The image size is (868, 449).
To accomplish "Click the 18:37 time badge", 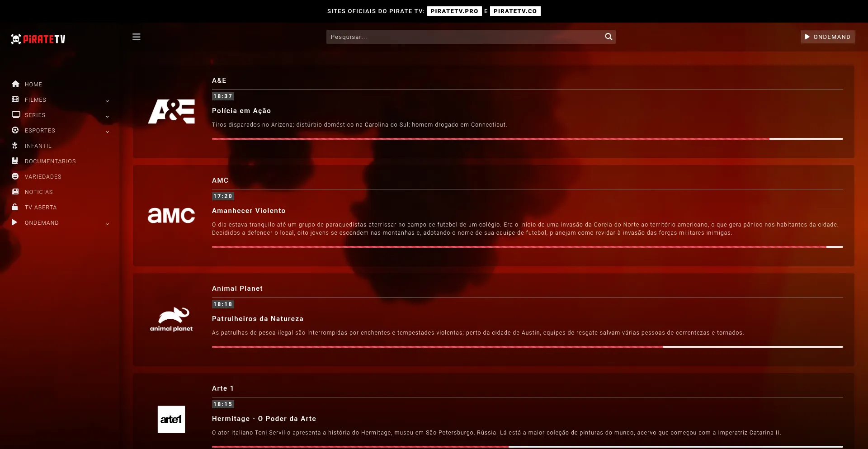I will click(x=223, y=96).
